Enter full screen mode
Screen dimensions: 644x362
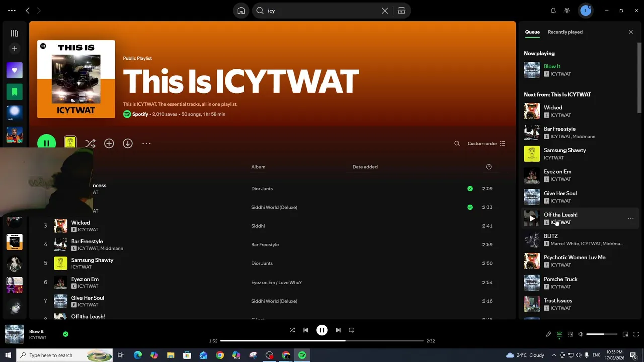(636, 334)
